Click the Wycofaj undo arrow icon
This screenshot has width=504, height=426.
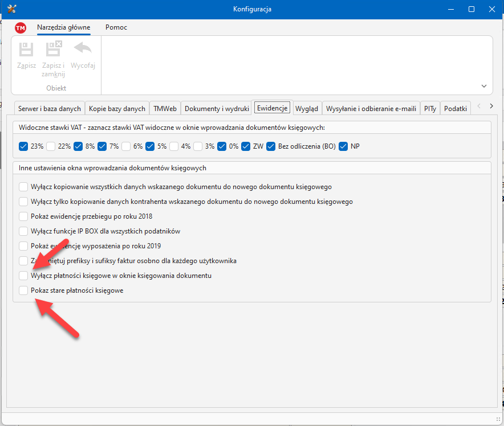83,49
